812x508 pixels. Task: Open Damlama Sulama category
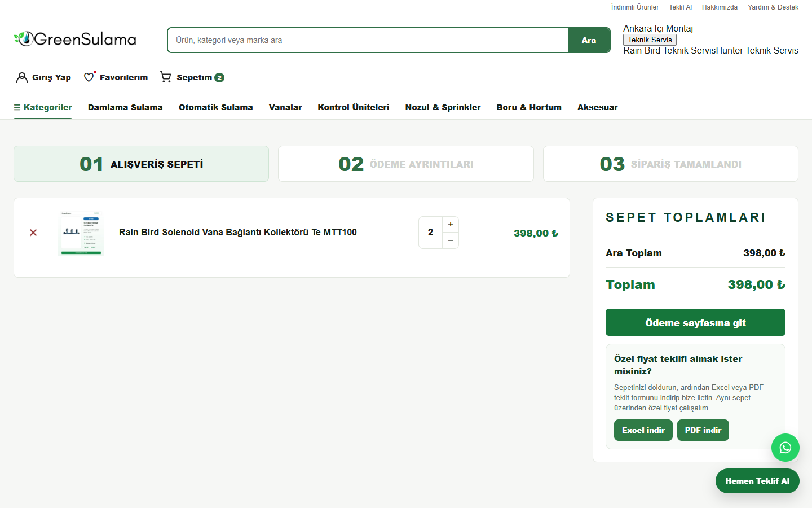[125, 107]
